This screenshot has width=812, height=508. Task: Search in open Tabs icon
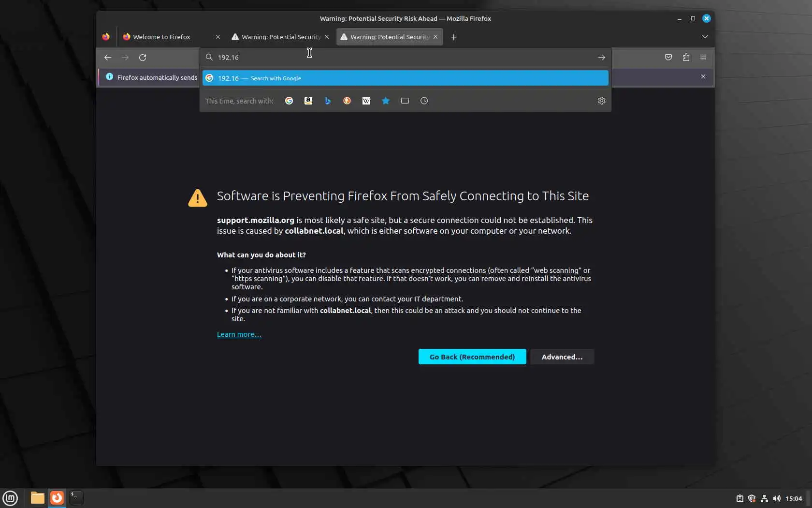point(405,101)
